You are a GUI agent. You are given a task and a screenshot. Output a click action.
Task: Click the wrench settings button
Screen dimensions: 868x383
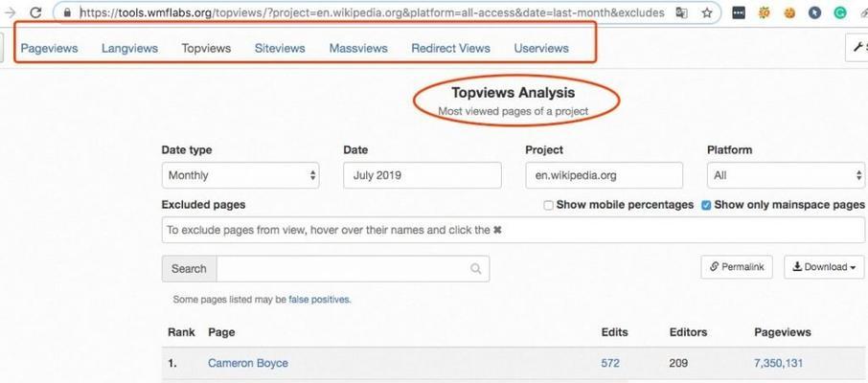(x=857, y=48)
